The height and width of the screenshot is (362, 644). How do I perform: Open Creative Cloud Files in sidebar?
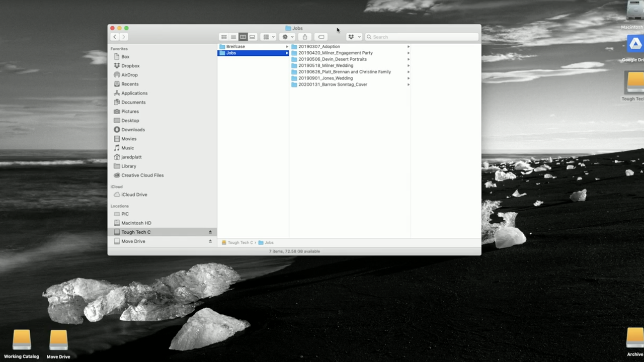pos(142,175)
